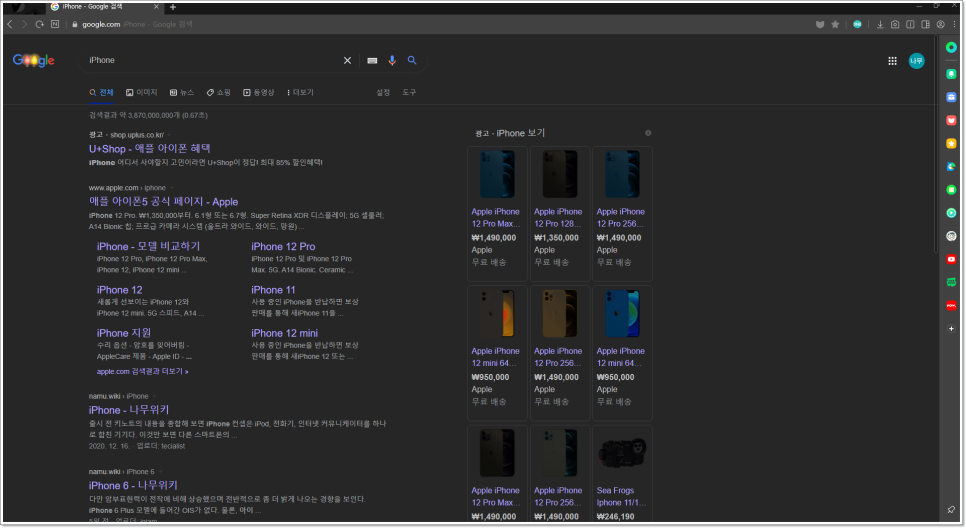Clear the iPhone search query with X
The image size is (966, 528).
347,60
